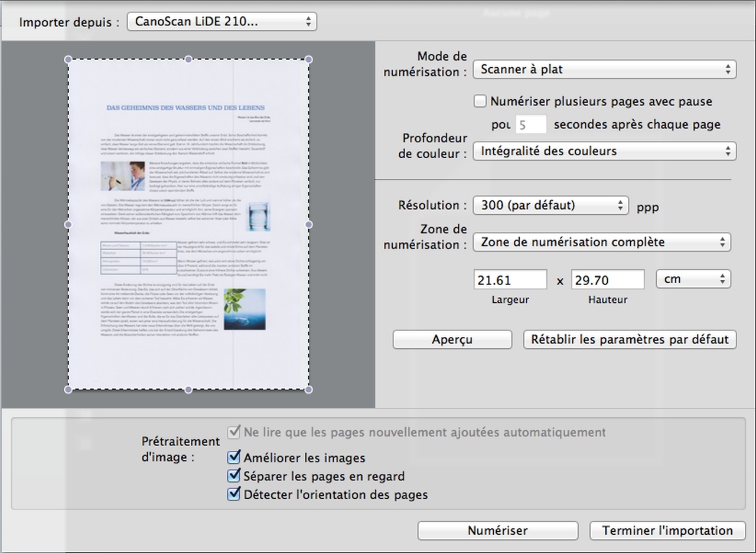Toggle 'Séparer les pages en regard' checkbox
The height and width of the screenshot is (553, 756).
click(x=234, y=476)
